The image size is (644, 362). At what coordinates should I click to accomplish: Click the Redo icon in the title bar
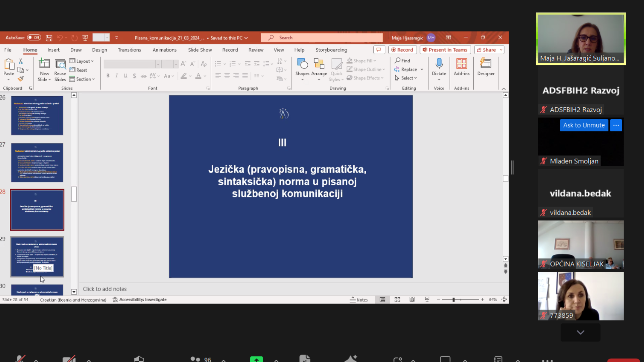coord(74,38)
